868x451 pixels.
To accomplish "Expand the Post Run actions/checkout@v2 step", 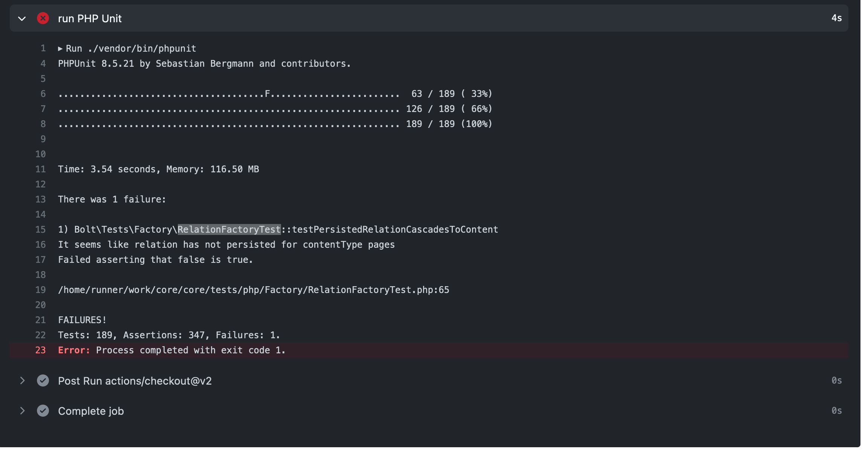I will tap(22, 380).
